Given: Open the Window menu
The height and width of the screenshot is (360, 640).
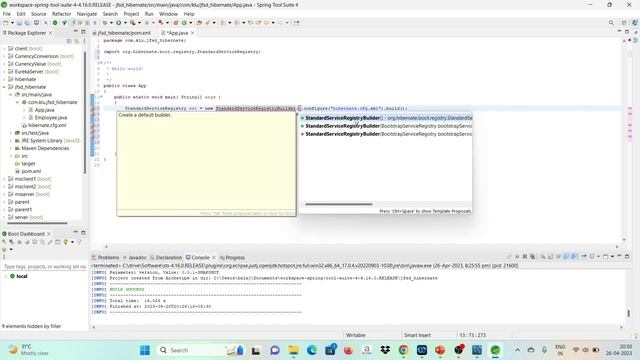Looking at the screenshot, I should [168, 14].
